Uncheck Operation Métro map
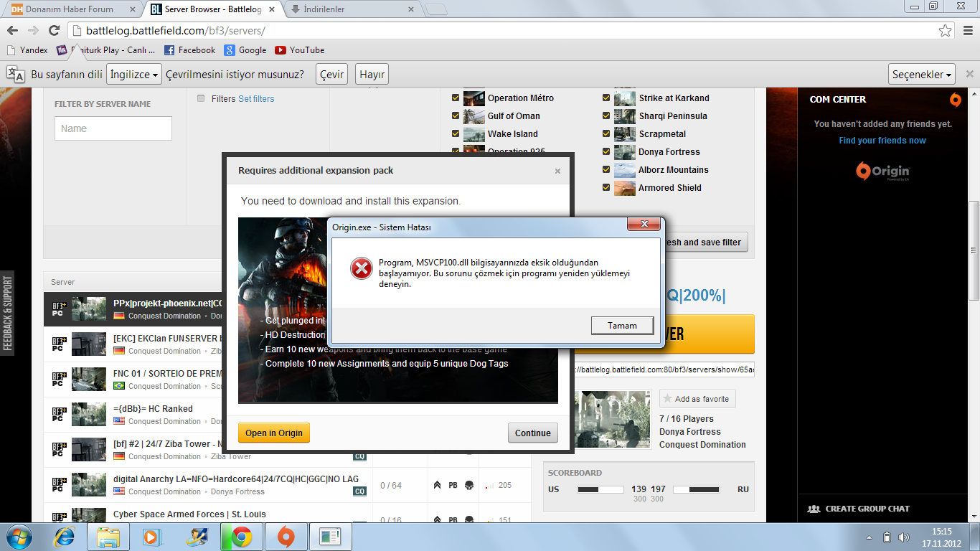This screenshot has height=551, width=980. click(x=456, y=98)
